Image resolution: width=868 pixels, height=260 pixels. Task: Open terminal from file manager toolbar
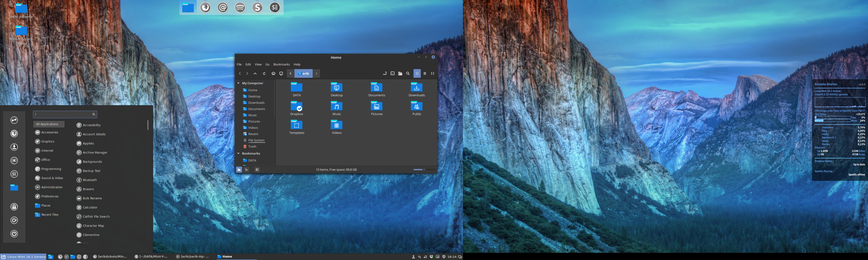[x=393, y=73]
